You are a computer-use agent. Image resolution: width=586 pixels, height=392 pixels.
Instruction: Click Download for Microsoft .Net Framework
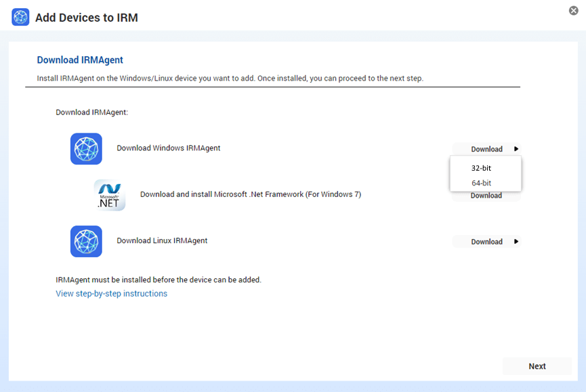[x=486, y=195]
